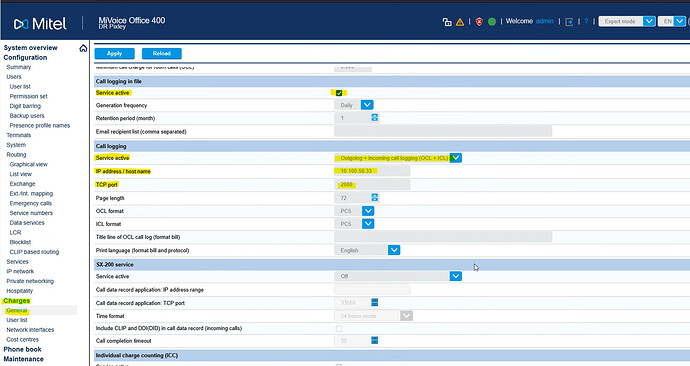This screenshot has width=690, height=366.
Task: Select Hospitality in sidebar
Action: [x=19, y=291]
